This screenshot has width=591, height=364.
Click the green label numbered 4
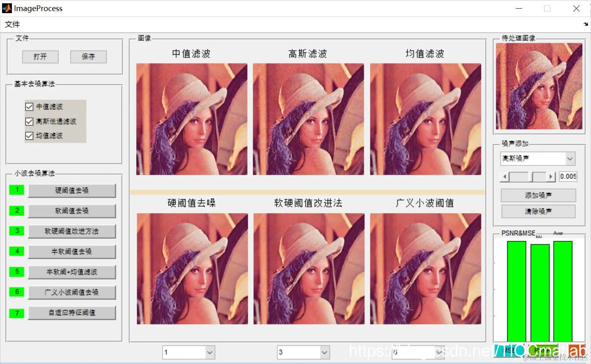(17, 251)
